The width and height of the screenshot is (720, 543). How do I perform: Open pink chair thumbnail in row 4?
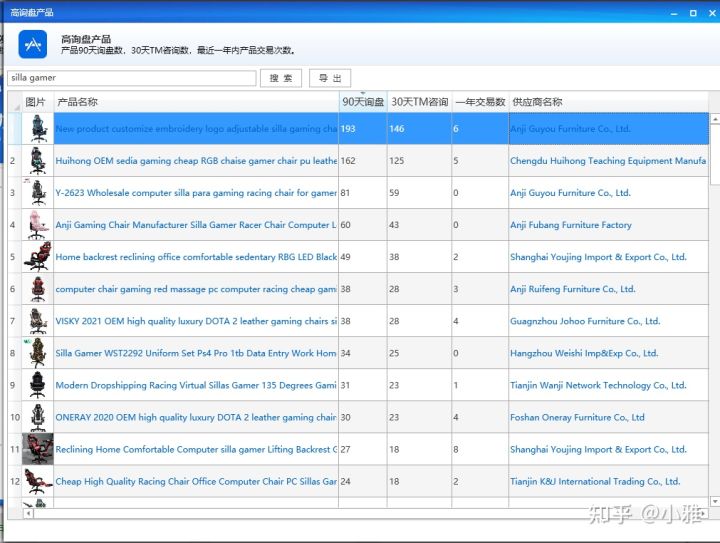tap(38, 225)
